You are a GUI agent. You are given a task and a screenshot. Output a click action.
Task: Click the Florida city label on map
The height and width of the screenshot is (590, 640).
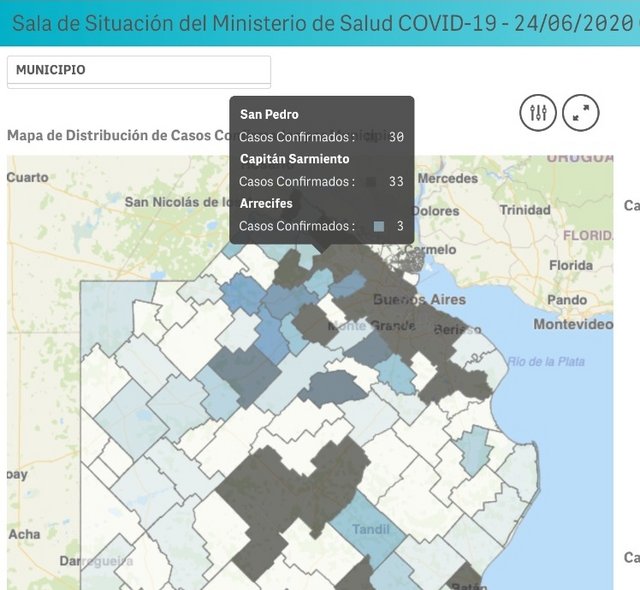pos(571,266)
